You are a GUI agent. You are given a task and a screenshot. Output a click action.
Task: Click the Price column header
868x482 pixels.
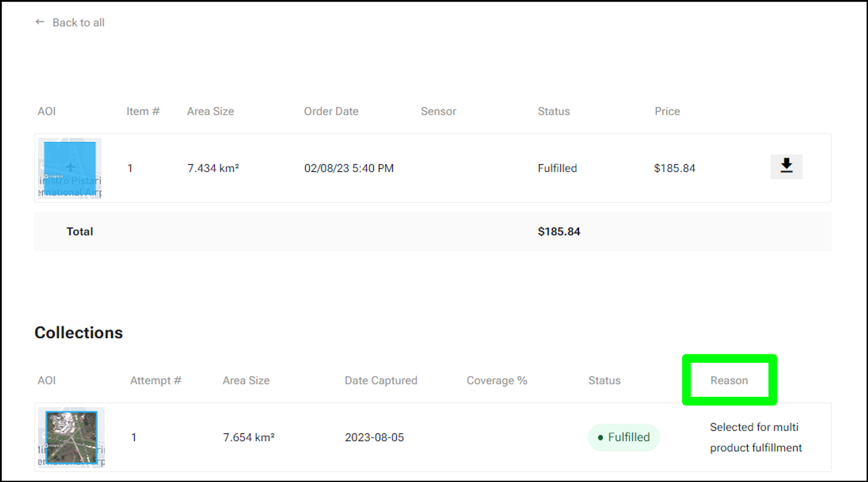pos(667,111)
